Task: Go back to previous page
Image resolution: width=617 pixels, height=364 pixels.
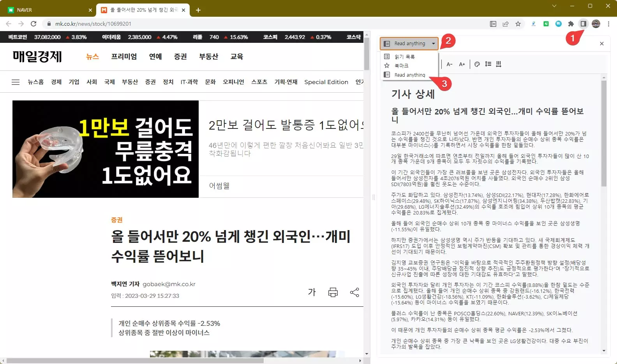Action: (x=9, y=24)
